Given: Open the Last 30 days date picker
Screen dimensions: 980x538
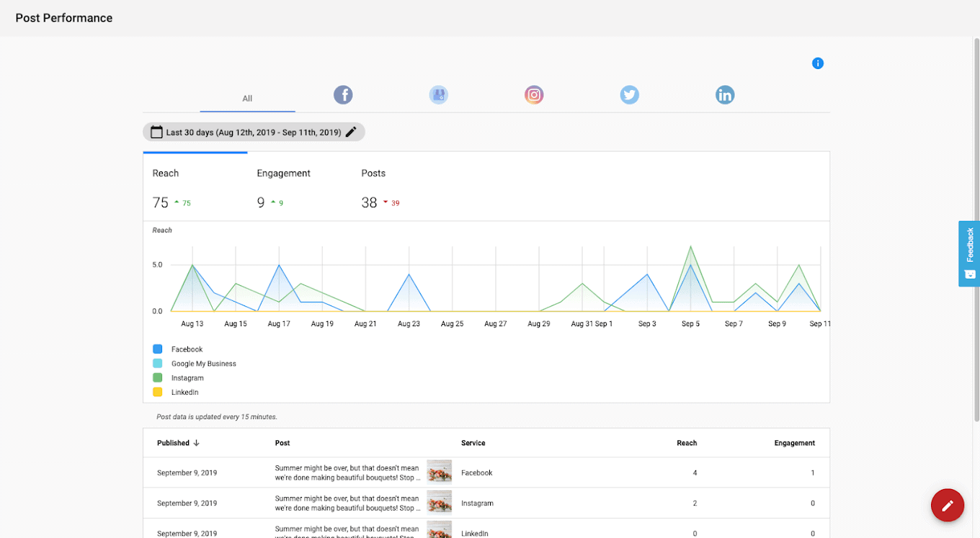Looking at the screenshot, I should pos(245,133).
